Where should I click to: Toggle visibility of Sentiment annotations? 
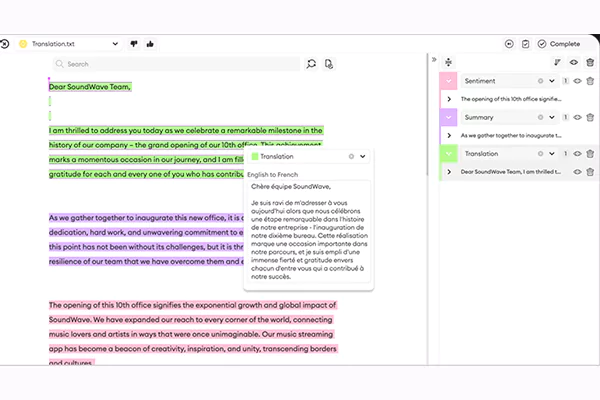[576, 80]
